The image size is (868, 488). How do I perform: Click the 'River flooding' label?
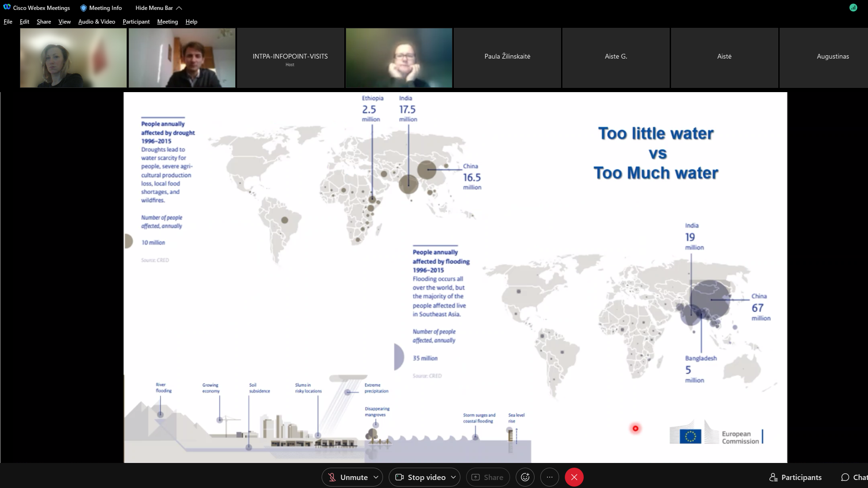pyautogui.click(x=164, y=387)
